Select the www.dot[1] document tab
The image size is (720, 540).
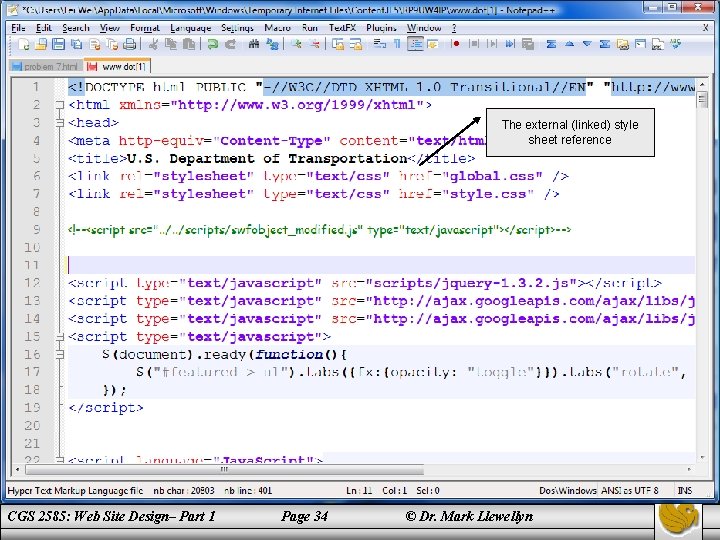pyautogui.click(x=118, y=67)
